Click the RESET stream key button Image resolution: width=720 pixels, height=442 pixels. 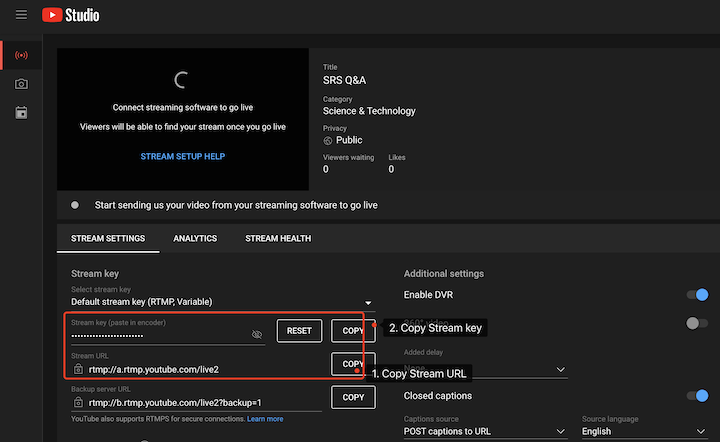tap(299, 330)
